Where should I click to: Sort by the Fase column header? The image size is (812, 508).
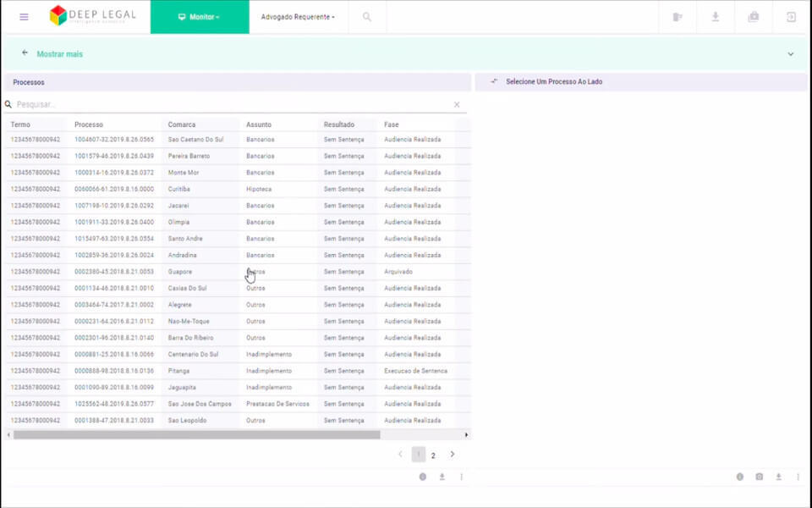(x=391, y=124)
